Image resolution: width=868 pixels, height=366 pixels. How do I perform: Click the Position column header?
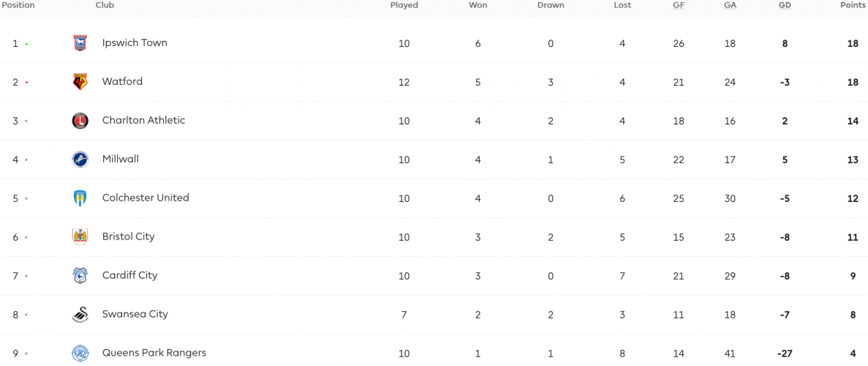tap(18, 5)
